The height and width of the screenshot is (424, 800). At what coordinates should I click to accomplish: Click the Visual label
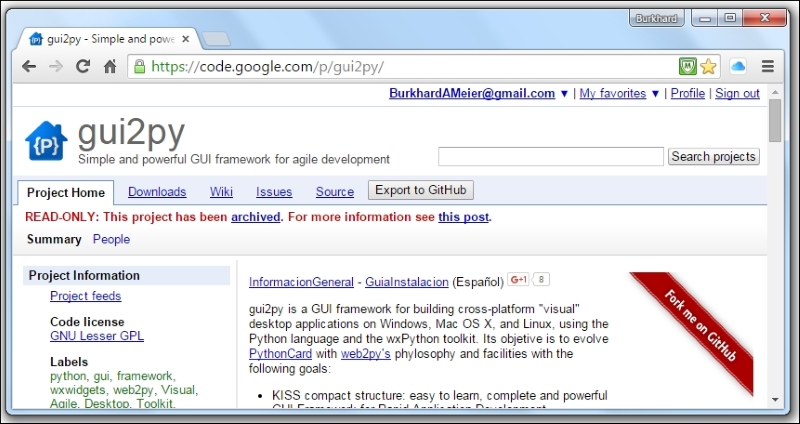[x=178, y=390]
